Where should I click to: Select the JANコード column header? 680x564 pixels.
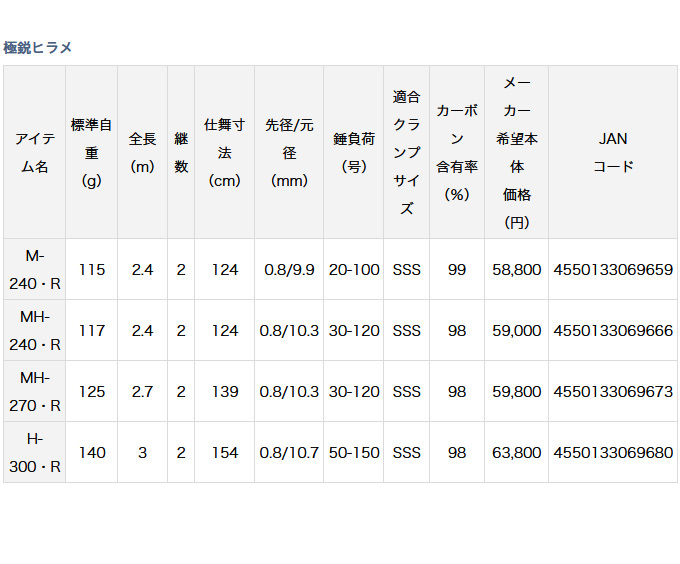click(x=613, y=153)
